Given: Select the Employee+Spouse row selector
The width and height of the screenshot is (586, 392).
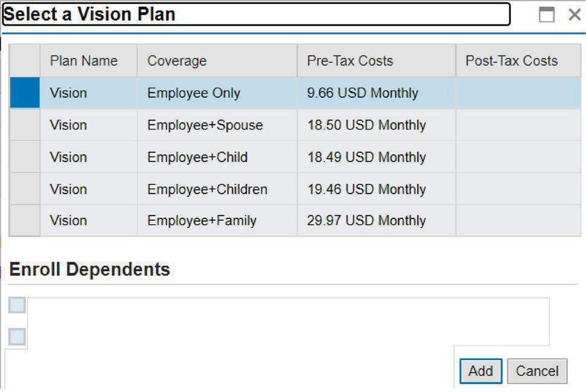Looking at the screenshot, I should (25, 125).
